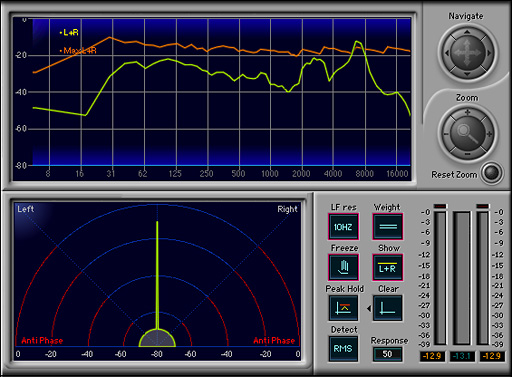Toggle the Freeze hand button

pos(343,267)
